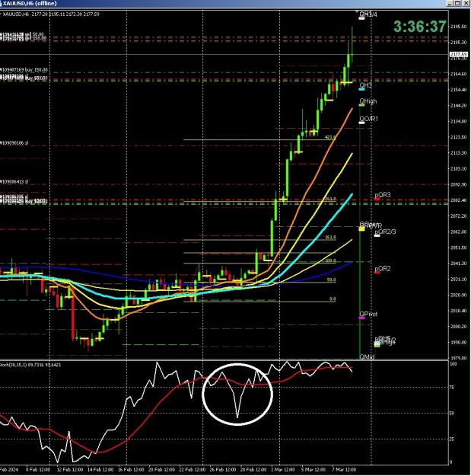
Task: Select the QH3 pivot level label
Action: coord(365,85)
